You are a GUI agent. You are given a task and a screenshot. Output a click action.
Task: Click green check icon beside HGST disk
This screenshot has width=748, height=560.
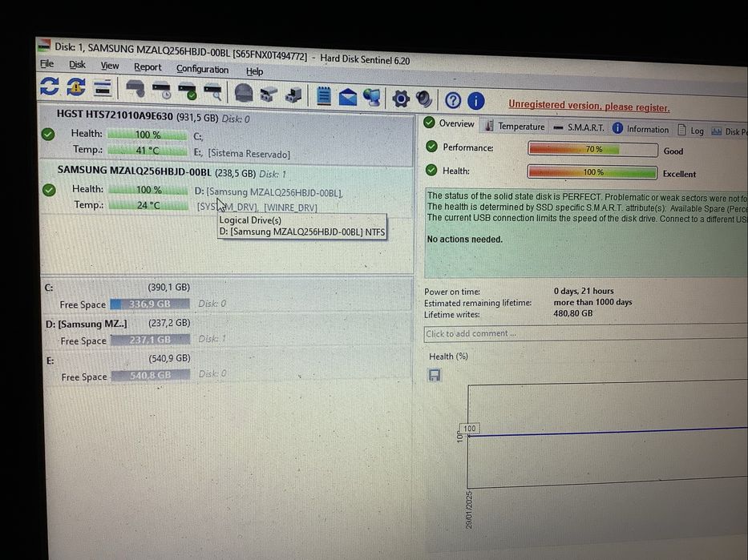click(x=48, y=135)
